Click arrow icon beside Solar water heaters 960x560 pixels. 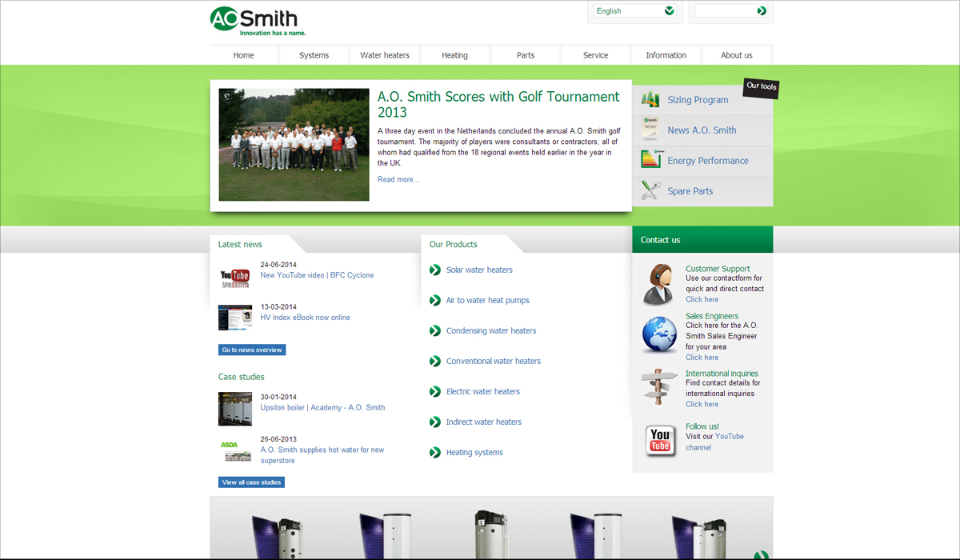pos(435,270)
